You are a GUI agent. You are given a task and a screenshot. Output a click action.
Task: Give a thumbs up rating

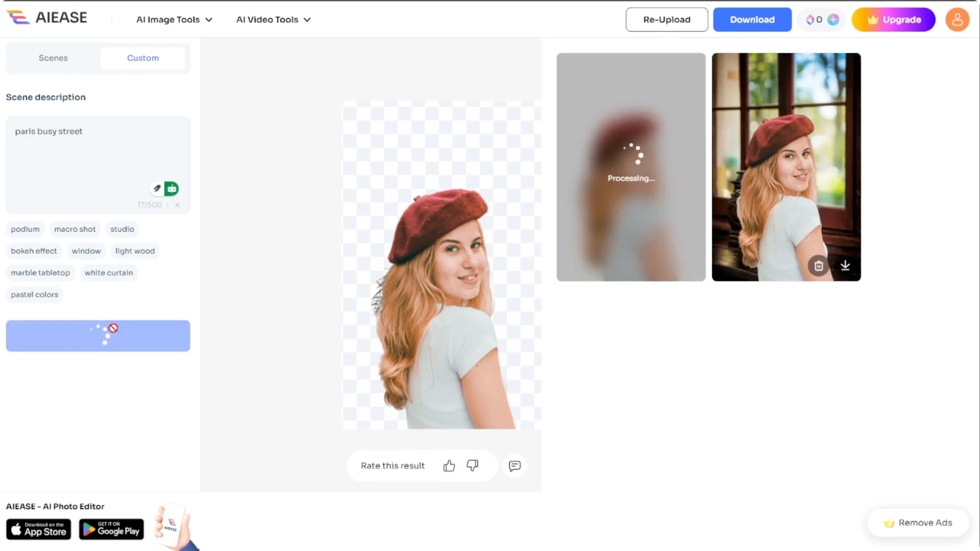449,466
